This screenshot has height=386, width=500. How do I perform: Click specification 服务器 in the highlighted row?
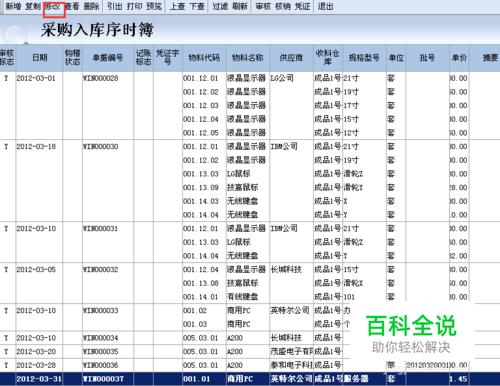pos(356,379)
